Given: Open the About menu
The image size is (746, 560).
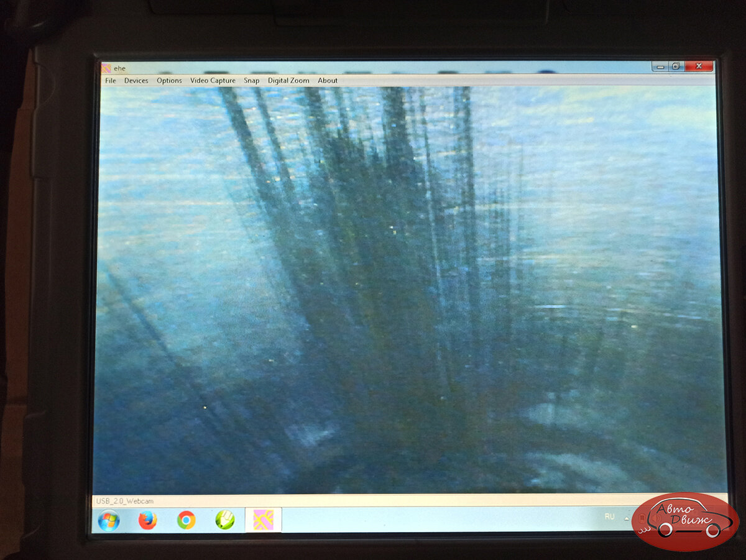Looking at the screenshot, I should pyautogui.click(x=328, y=81).
